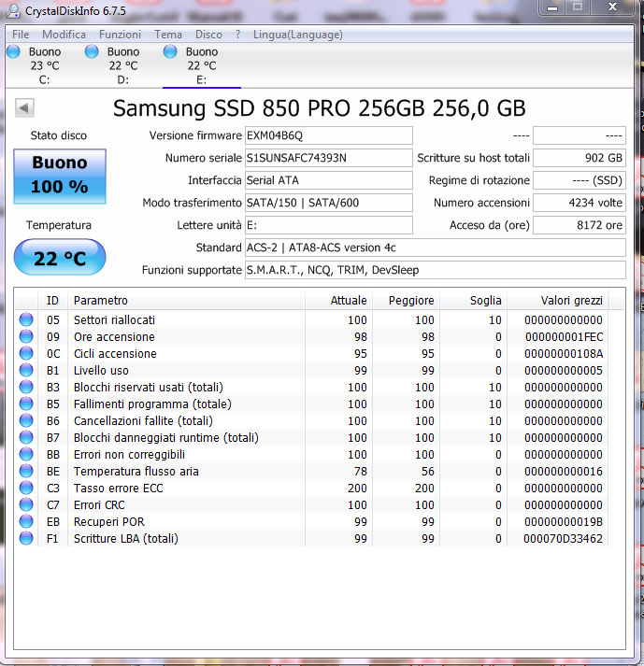Select the D: drive tab
This screenshot has height=666, width=644.
(122, 65)
